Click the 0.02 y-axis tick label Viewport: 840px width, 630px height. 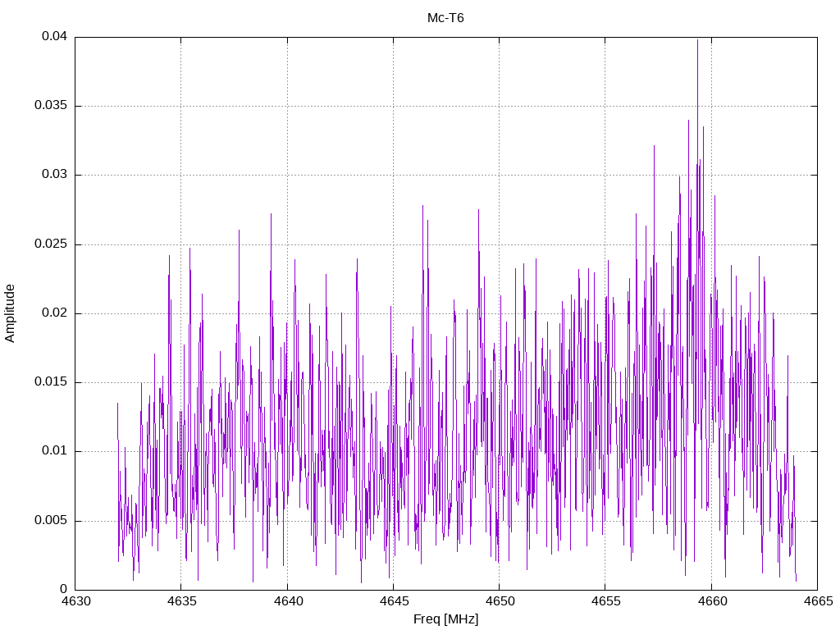coord(55,313)
